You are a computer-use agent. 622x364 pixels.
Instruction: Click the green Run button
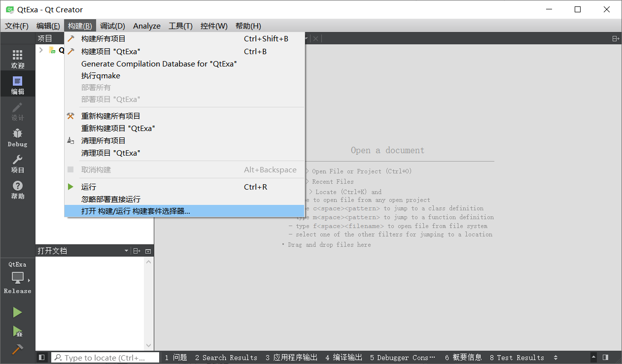tap(17, 312)
